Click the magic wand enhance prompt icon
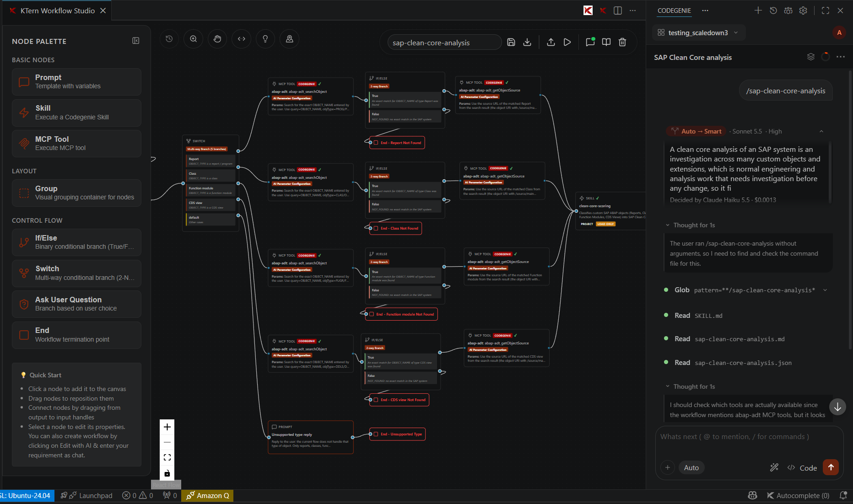 tap(774, 467)
